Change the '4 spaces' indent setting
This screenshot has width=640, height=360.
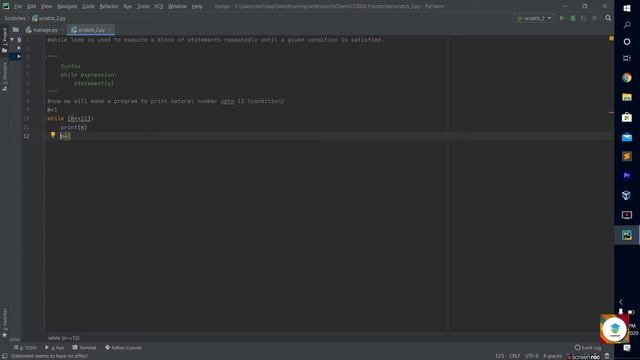click(x=552, y=356)
